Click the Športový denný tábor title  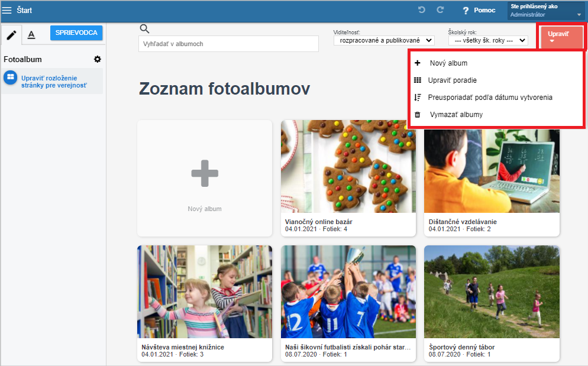461,347
